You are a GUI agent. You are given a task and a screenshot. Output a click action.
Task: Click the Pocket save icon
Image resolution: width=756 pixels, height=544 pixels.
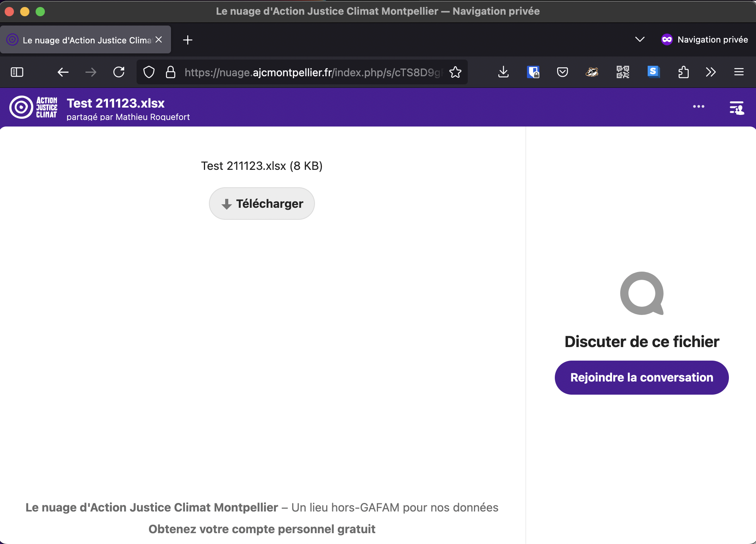[x=562, y=72]
